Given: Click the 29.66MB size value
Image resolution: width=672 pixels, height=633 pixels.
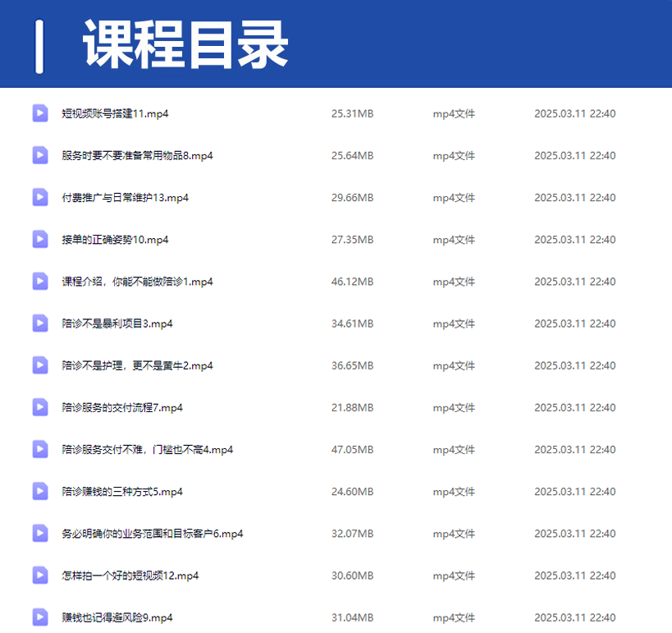Looking at the screenshot, I should [x=352, y=198].
